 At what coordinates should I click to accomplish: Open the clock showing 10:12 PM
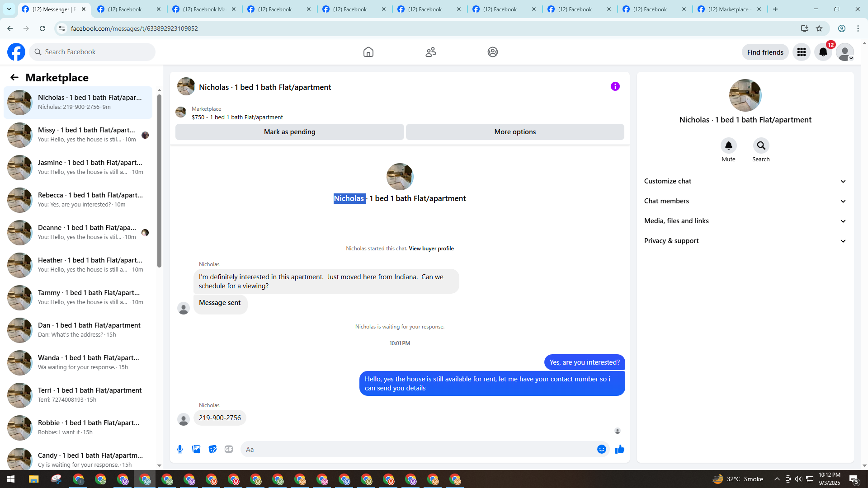click(x=829, y=479)
